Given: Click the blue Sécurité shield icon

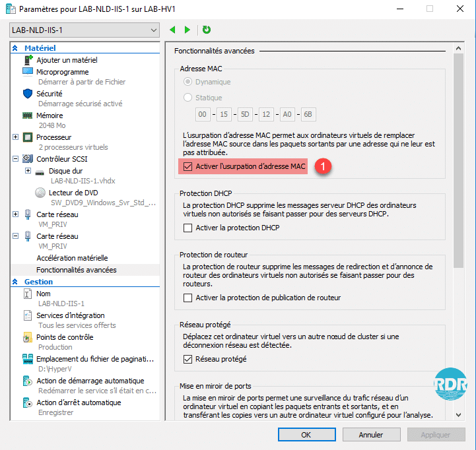Looking at the screenshot, I should coord(28,94).
